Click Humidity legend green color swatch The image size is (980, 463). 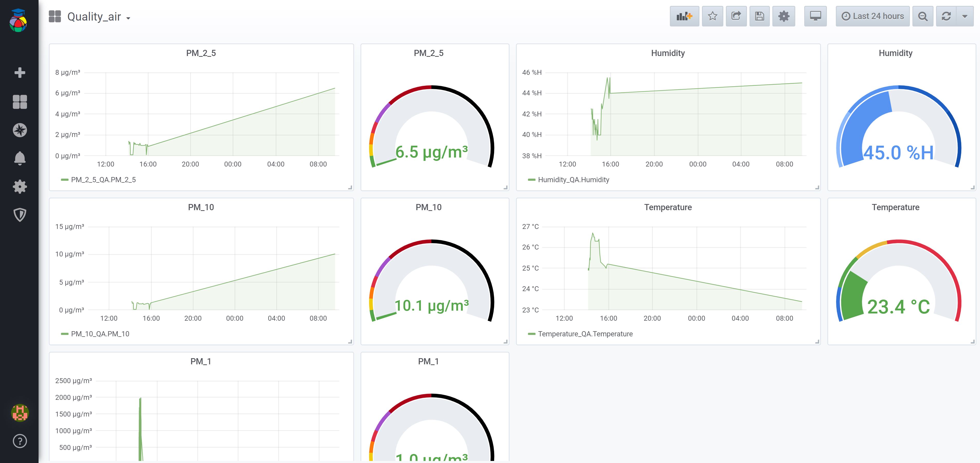pos(532,180)
